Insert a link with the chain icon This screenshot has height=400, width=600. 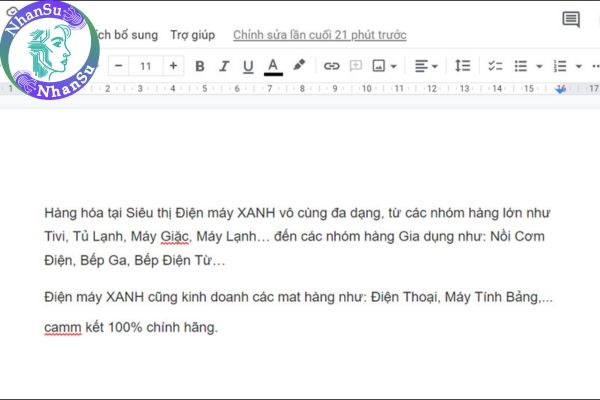pyautogui.click(x=331, y=66)
